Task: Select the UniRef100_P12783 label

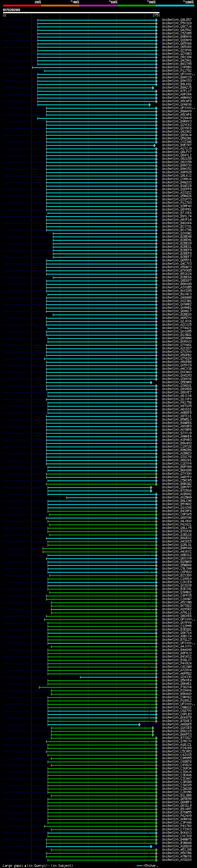Action: click(x=176, y=203)
